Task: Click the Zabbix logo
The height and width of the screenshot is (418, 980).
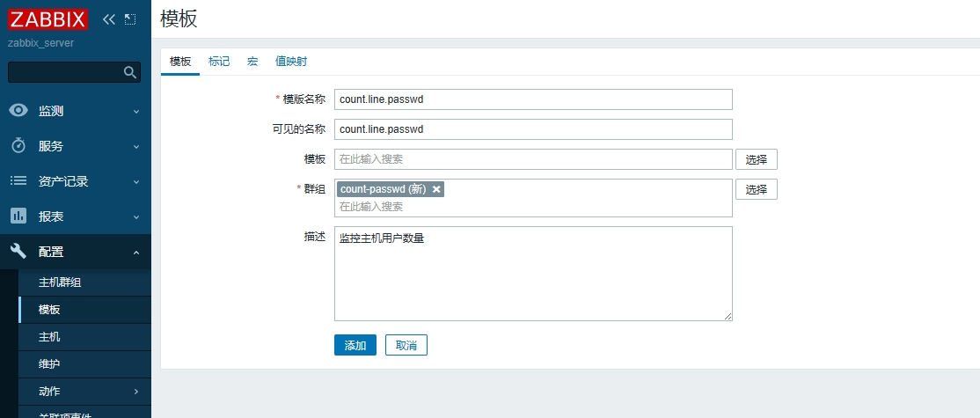Action: (x=48, y=18)
